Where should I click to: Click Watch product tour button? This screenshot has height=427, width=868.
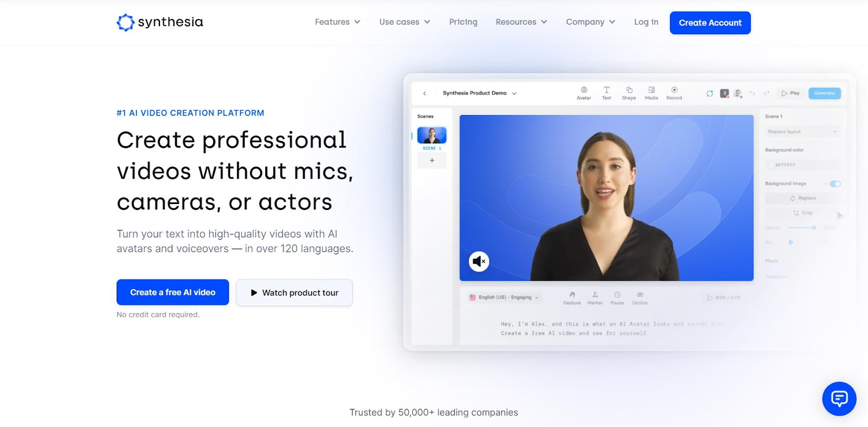tap(294, 292)
